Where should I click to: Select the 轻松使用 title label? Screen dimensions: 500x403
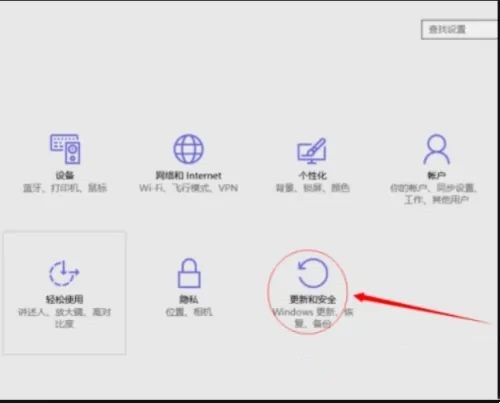point(64,299)
